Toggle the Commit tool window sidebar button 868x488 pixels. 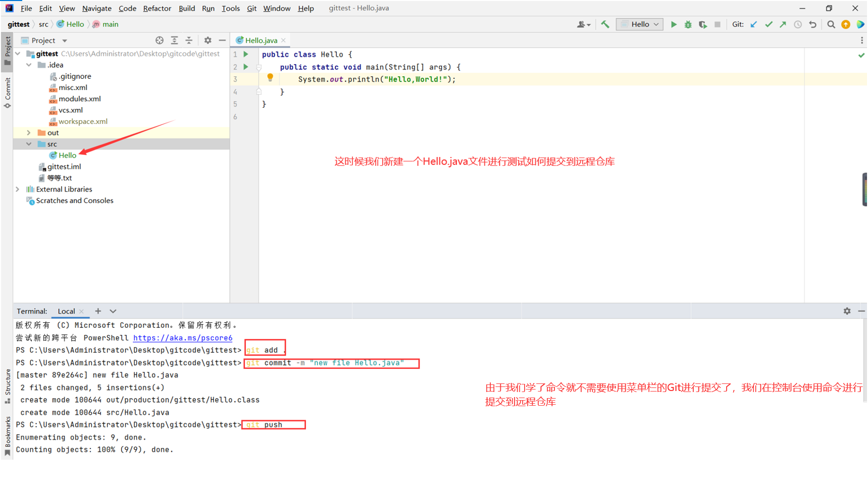(x=8, y=93)
